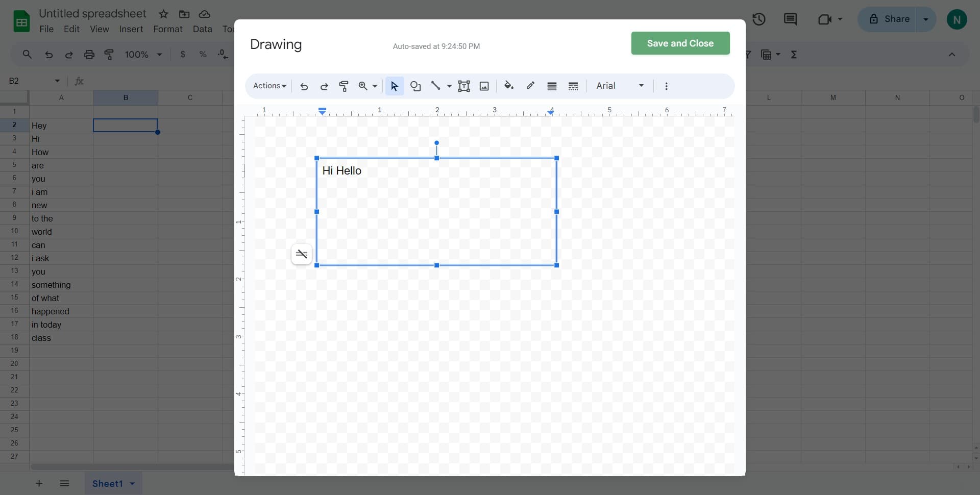This screenshot has width=980, height=495.
Task: Select the Text box tool
Action: tap(464, 86)
